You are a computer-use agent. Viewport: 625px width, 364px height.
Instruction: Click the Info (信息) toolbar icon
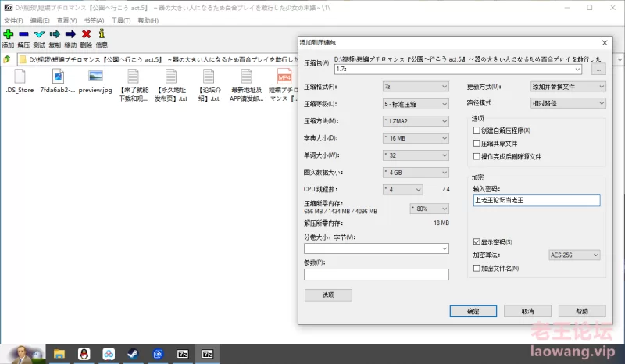(x=102, y=34)
